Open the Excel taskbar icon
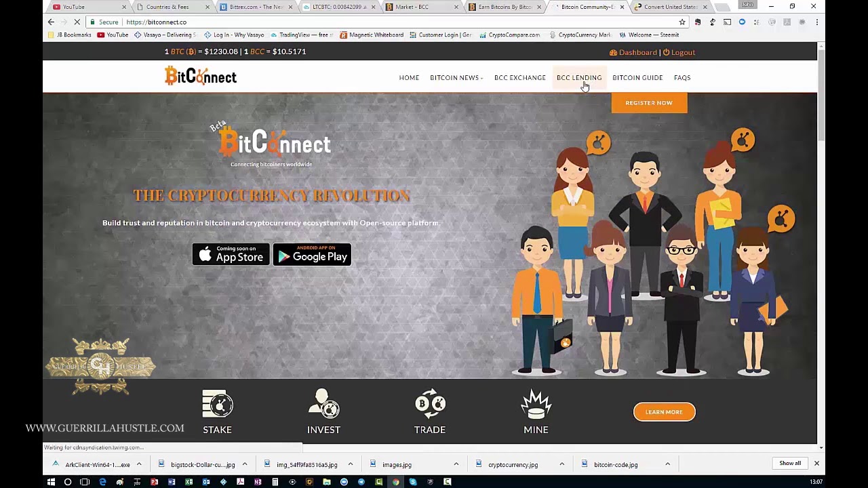This screenshot has width=868, height=488. click(189, 482)
